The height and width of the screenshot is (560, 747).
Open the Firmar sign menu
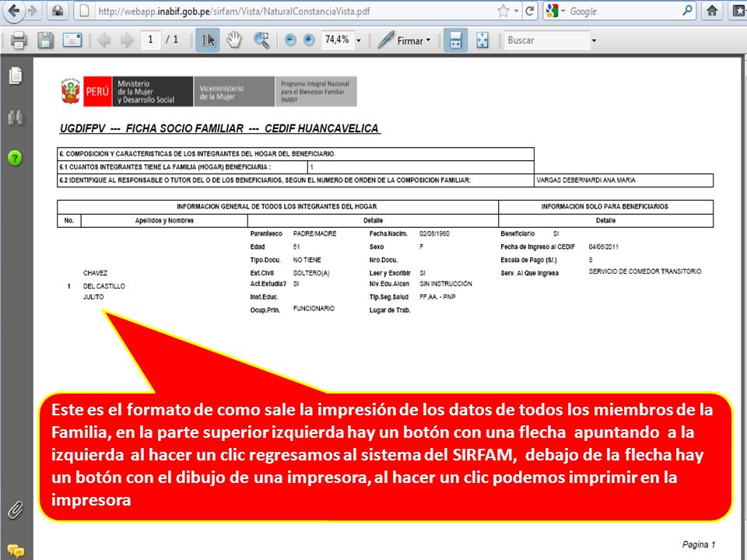tap(404, 40)
